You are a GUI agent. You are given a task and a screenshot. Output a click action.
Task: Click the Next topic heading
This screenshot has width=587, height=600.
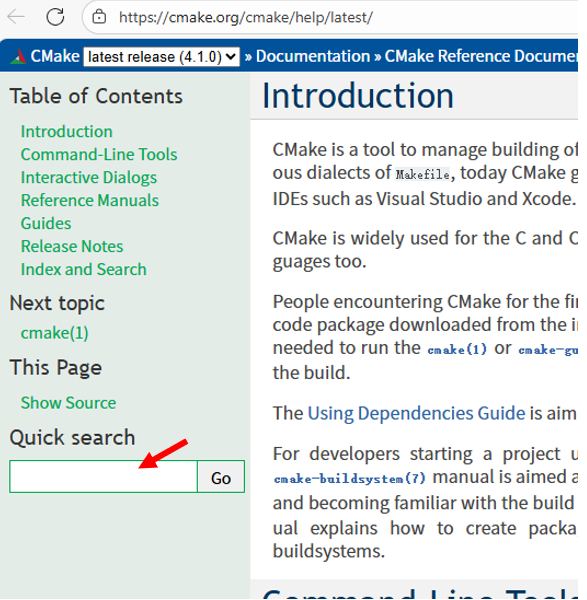(57, 303)
